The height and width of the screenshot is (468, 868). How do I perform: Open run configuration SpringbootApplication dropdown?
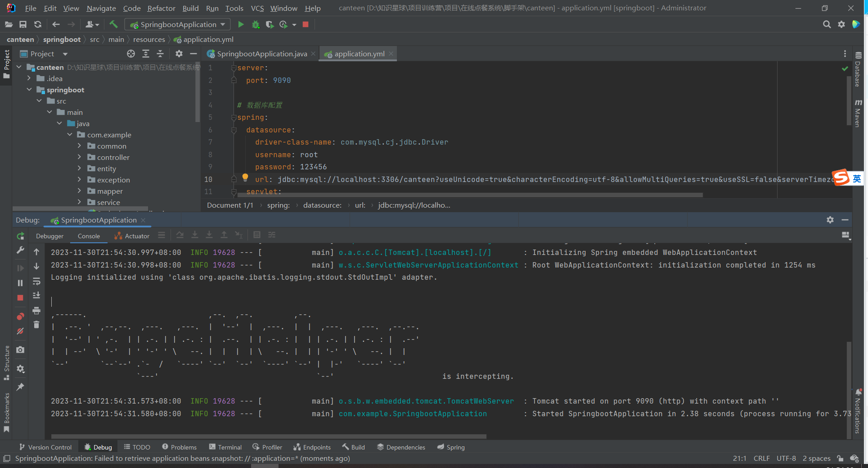178,24
